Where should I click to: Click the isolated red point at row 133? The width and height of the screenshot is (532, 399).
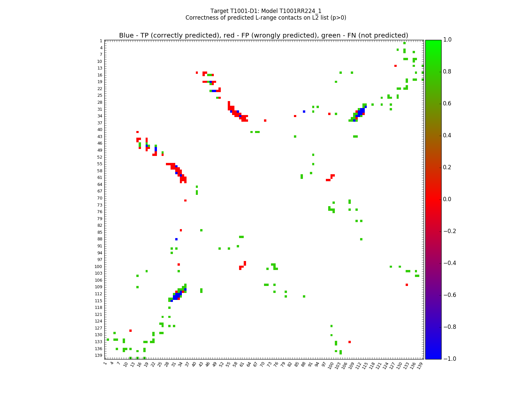click(x=349, y=342)
